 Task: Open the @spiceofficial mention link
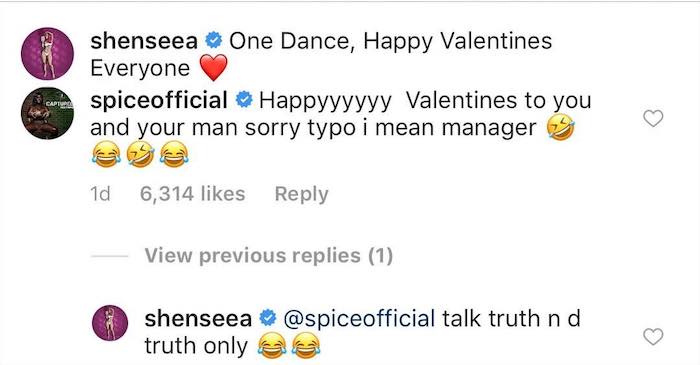pos(359,319)
